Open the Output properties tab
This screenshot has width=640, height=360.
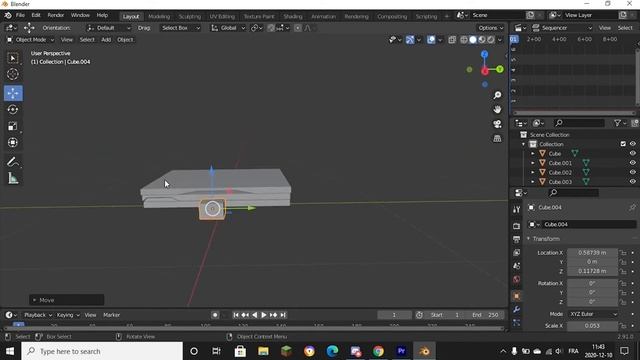(516, 239)
